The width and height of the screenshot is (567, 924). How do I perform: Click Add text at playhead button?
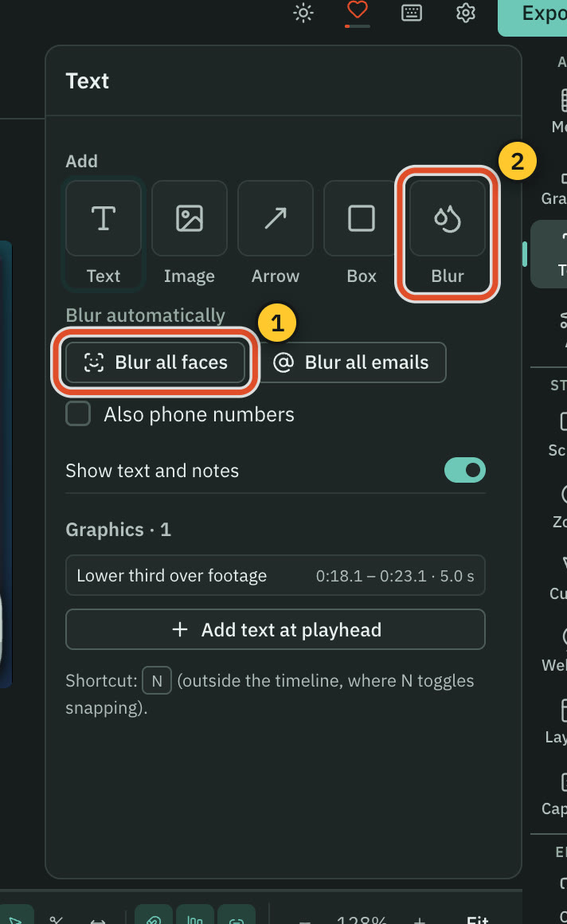[x=276, y=630]
